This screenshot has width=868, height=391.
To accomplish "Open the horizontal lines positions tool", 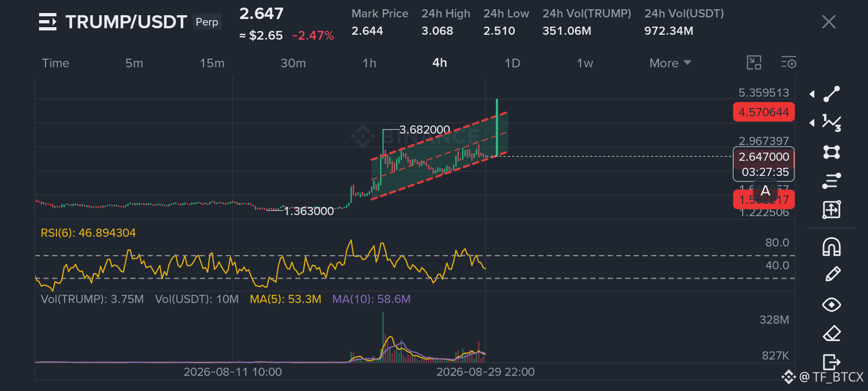I will click(x=832, y=181).
